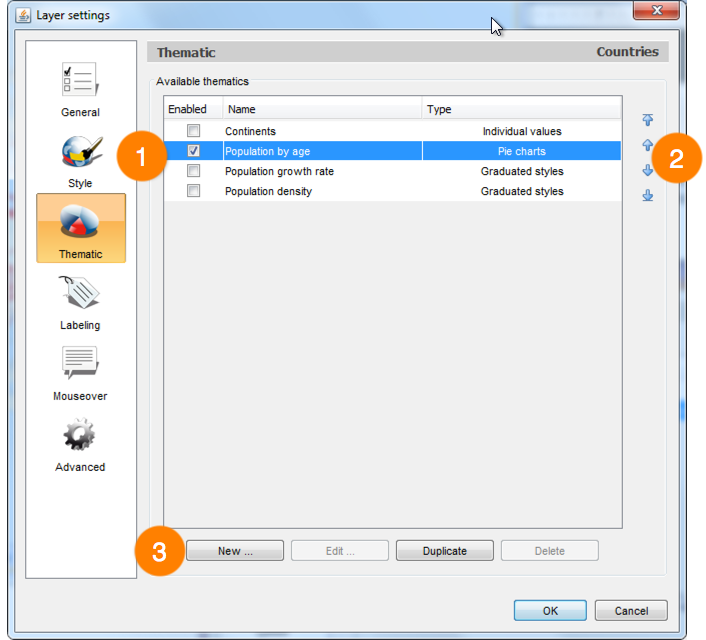This screenshot has height=640, width=706.
Task: Click Graduated styles for Population growth rate
Action: pyautogui.click(x=522, y=172)
